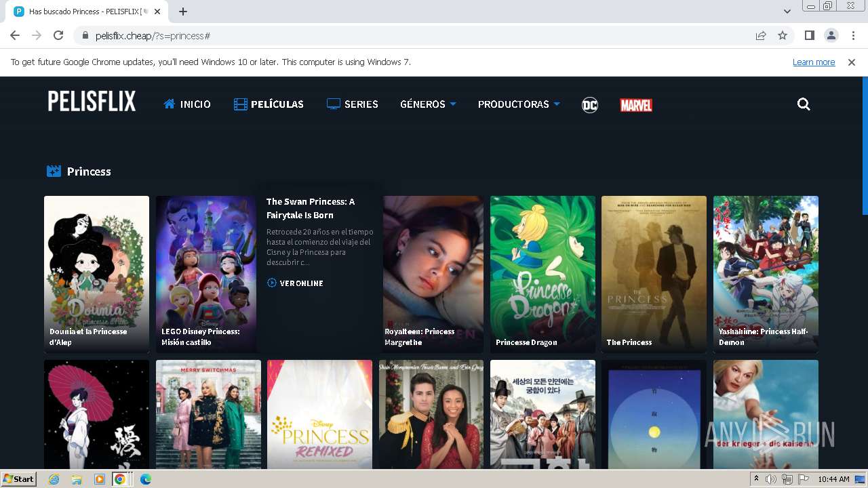Viewport: 868px width, 488px height.
Task: Expand the GÉNEROS dropdown menu
Action: [x=428, y=104]
